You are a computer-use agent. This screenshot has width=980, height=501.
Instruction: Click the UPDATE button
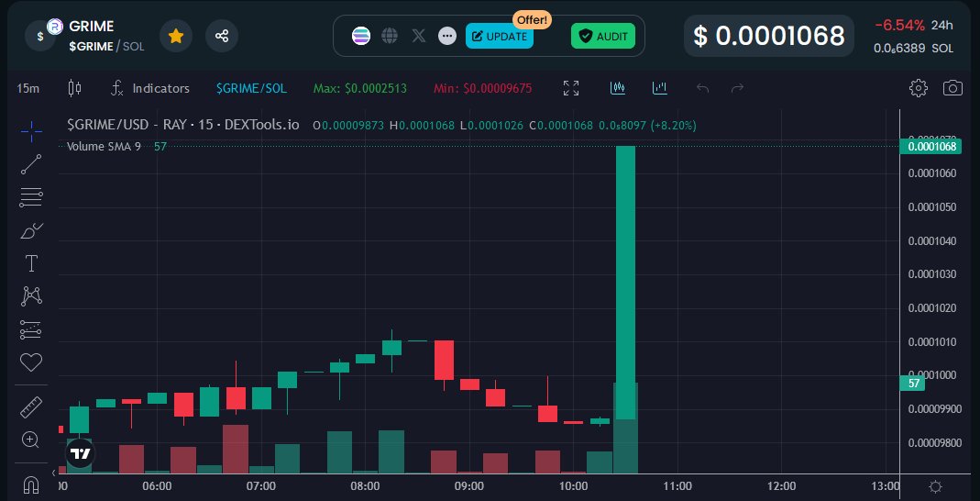(x=500, y=37)
